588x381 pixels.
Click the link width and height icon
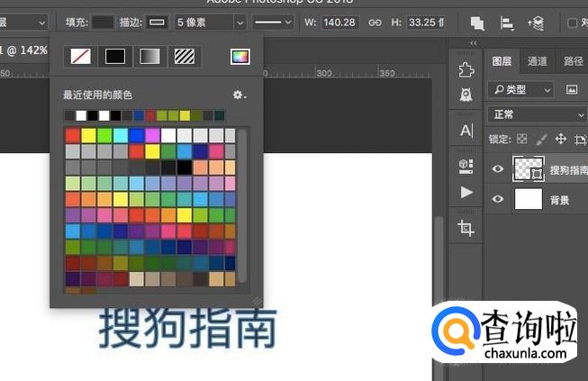375,23
